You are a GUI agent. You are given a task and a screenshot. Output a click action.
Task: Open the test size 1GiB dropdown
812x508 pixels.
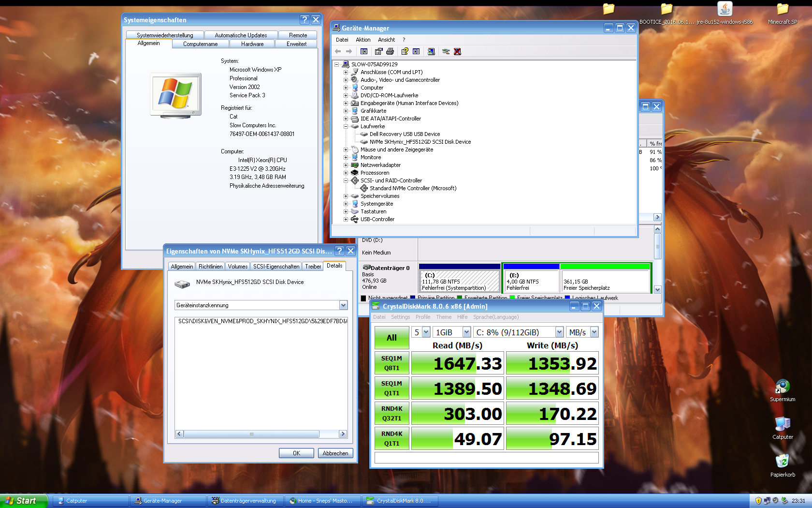coord(466,332)
